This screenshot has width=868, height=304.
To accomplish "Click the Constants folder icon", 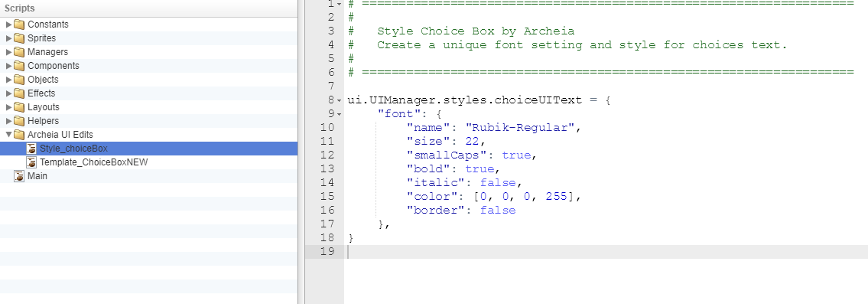I will (19, 25).
